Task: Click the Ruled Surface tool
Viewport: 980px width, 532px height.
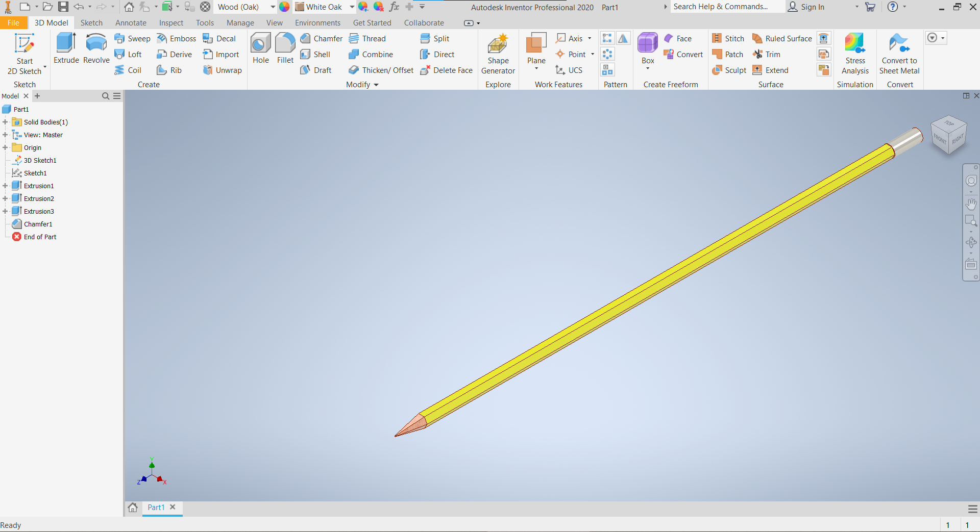Action: pos(782,39)
